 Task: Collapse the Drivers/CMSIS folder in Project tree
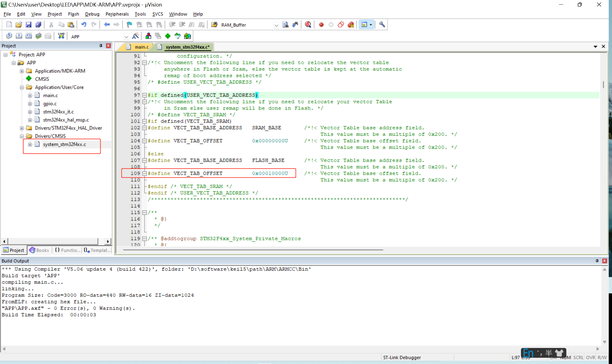click(x=22, y=136)
